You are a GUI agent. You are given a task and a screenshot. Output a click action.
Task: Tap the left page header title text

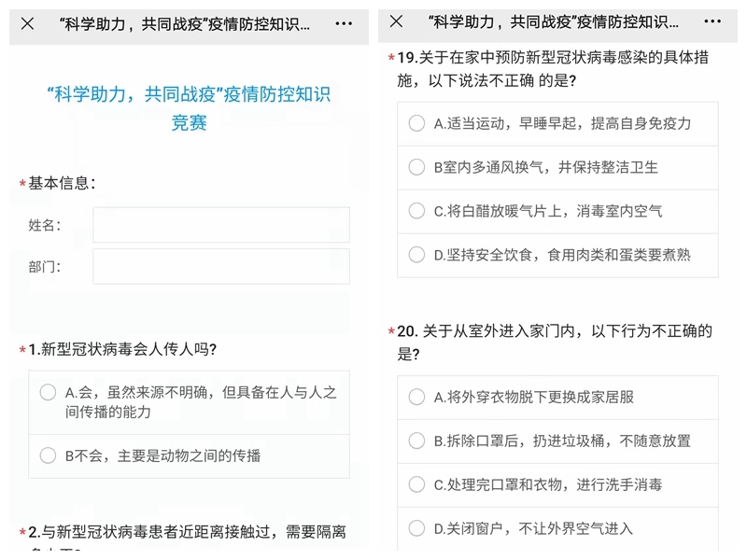[183, 23]
